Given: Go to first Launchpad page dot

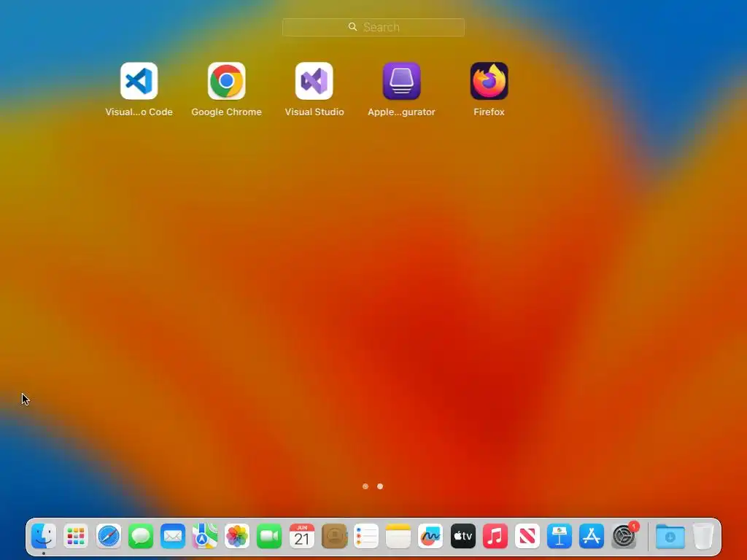Looking at the screenshot, I should [x=365, y=486].
